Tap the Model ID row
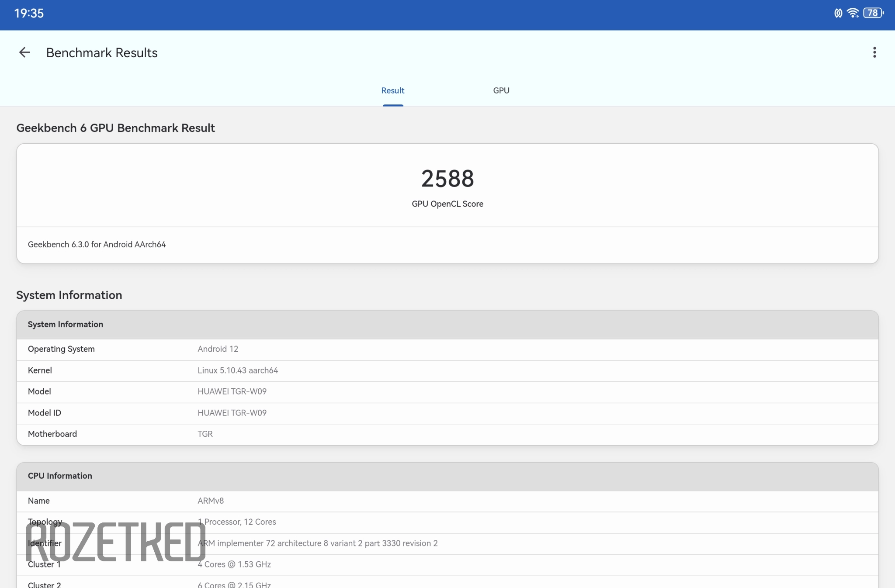This screenshot has width=895, height=588. (x=447, y=413)
